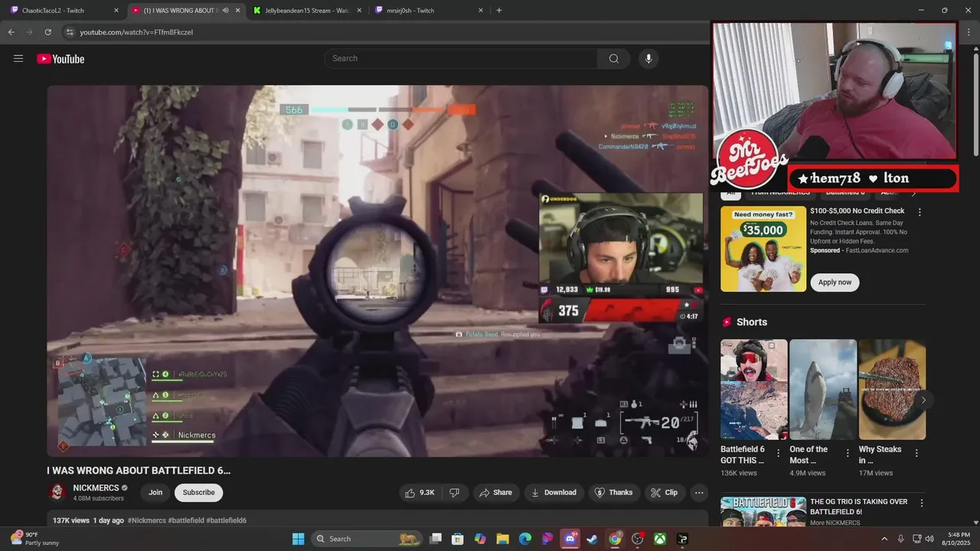Reload the page with the refresh icon
The width and height of the screenshot is (980, 551).
click(47, 32)
